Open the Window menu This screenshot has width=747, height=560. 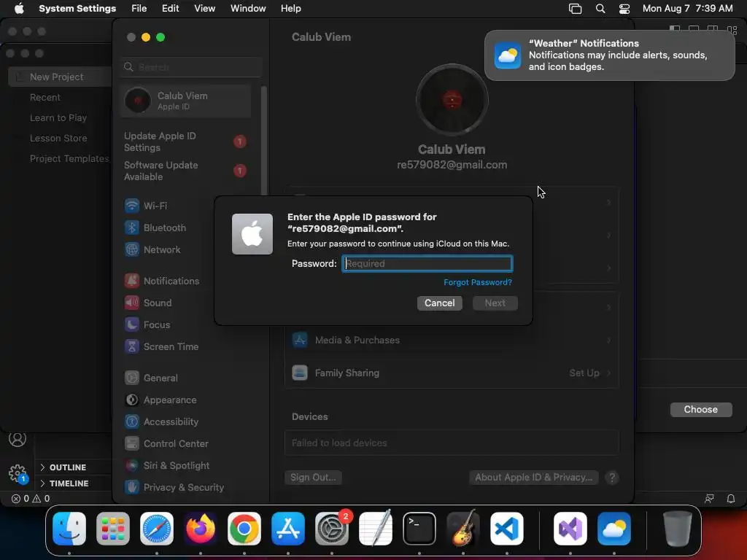[248, 9]
